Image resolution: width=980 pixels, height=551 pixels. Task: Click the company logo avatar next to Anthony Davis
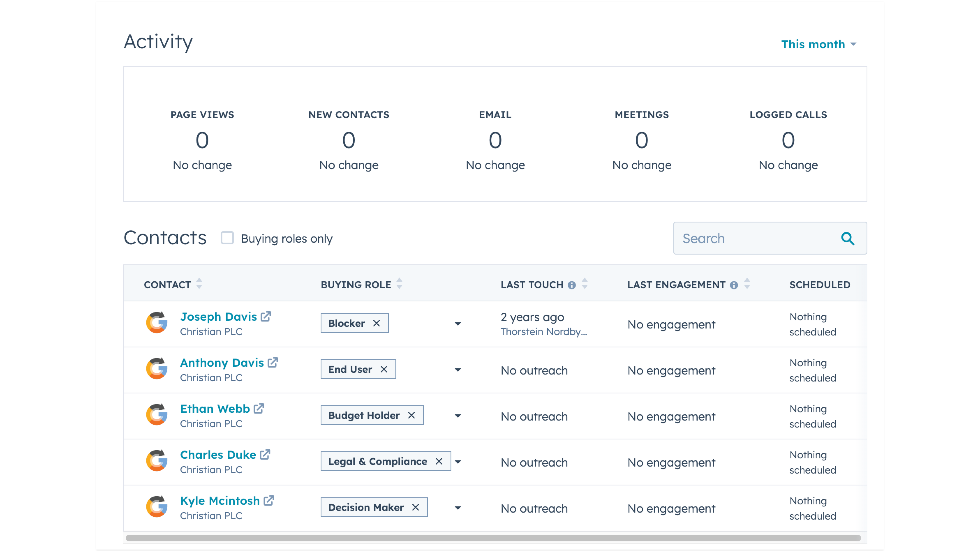[x=157, y=369]
